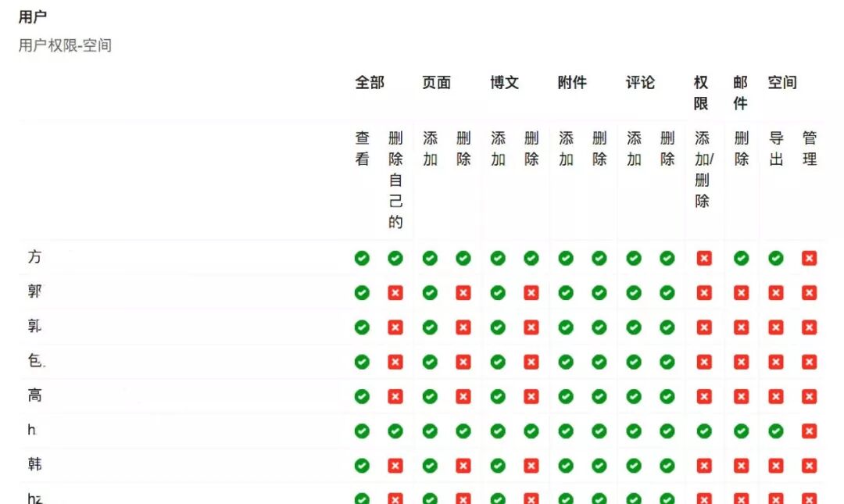Click h's 空间 导出 green check
Viewport: 844px width, 504px height.
click(776, 431)
